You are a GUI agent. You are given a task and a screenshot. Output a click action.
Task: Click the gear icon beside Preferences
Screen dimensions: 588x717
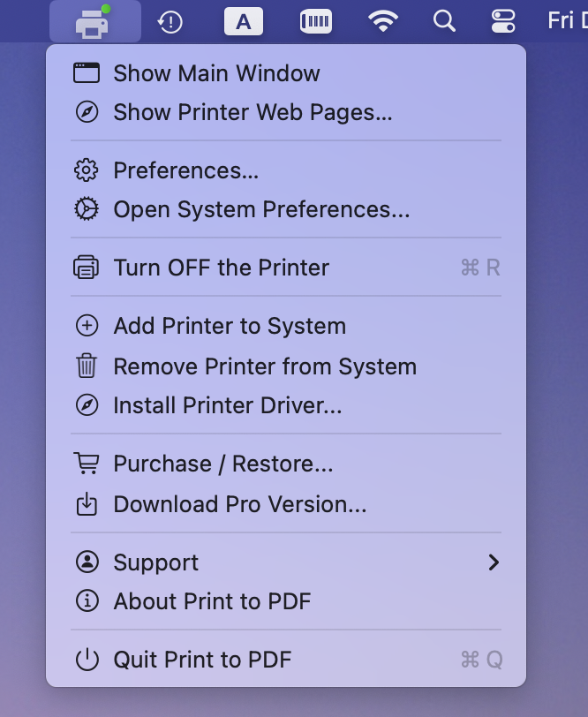87,170
